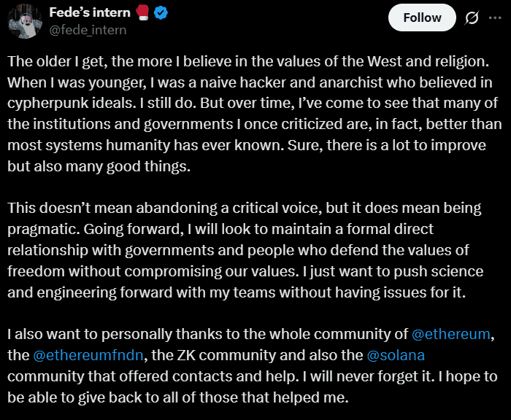The width and height of the screenshot is (511, 420).
Task: Click the blue verified checkmark badge
Action: tap(161, 12)
